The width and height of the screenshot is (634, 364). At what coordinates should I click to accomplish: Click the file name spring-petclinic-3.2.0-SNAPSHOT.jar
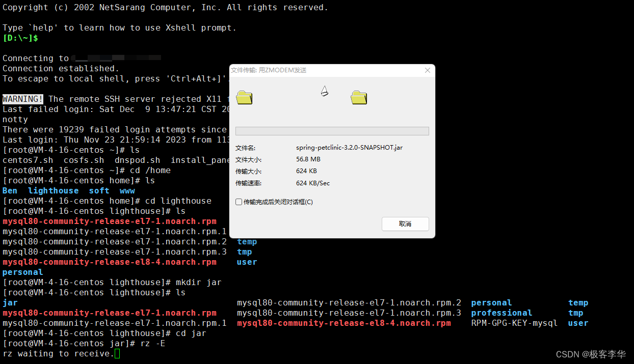coord(349,148)
